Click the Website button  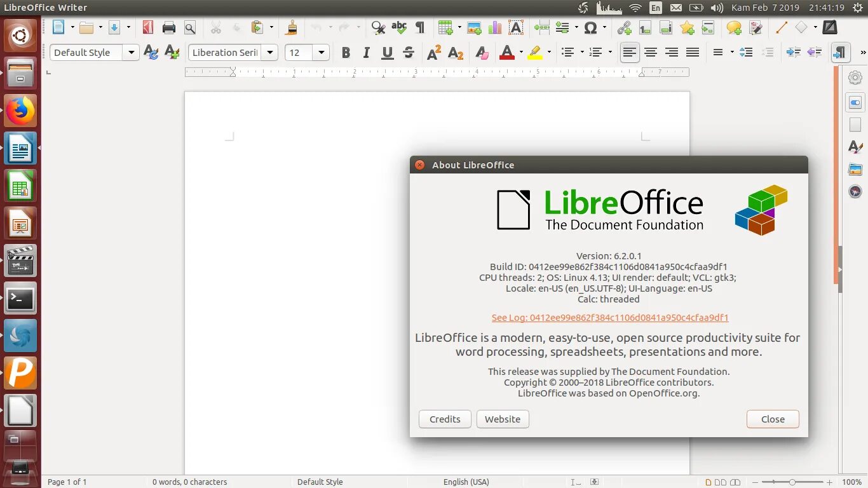click(x=503, y=419)
